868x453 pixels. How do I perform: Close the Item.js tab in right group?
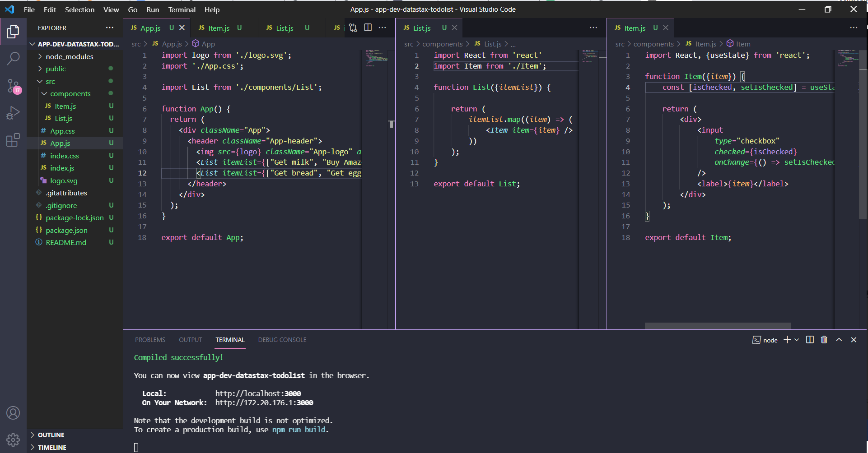(666, 28)
